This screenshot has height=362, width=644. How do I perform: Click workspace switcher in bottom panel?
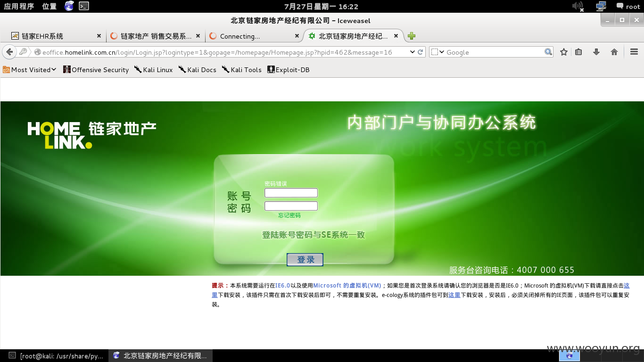point(570,356)
